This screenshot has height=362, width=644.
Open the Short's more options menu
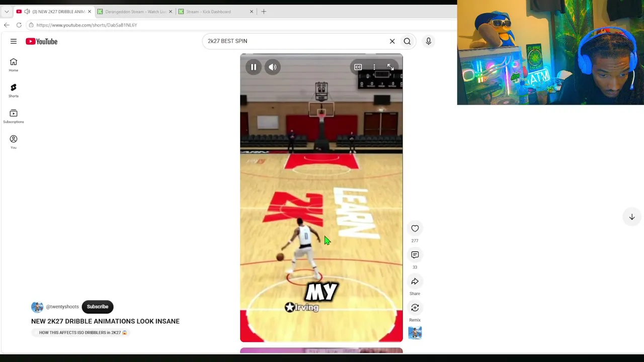[374, 67]
